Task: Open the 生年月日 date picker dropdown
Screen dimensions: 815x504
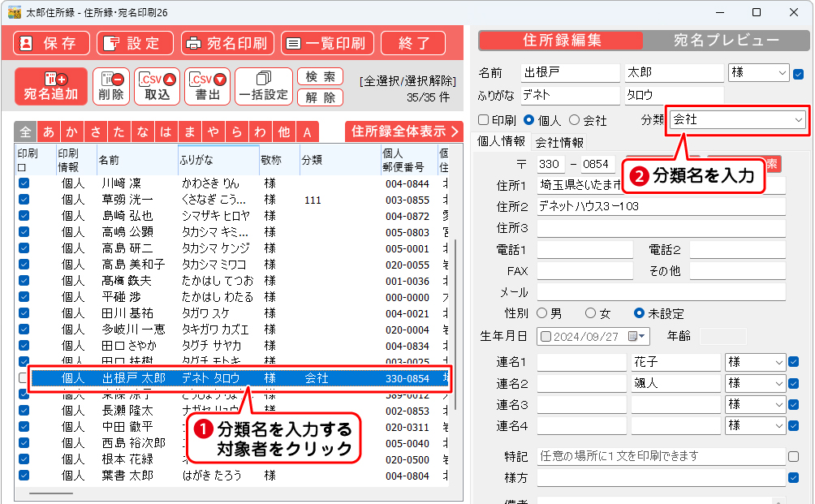Action: [643, 336]
